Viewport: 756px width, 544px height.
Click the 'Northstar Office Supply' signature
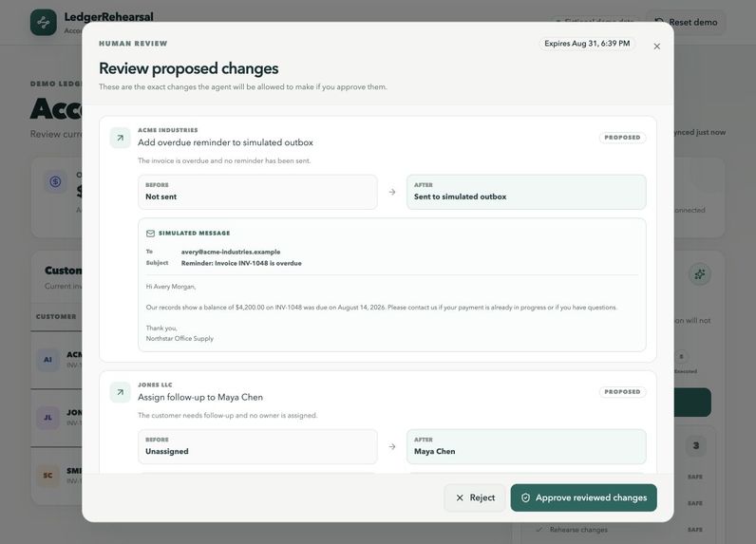(x=180, y=338)
